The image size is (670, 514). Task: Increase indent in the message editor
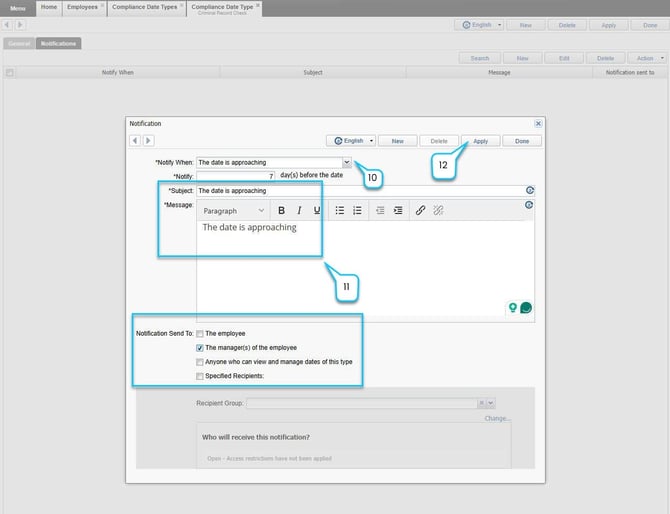point(398,211)
